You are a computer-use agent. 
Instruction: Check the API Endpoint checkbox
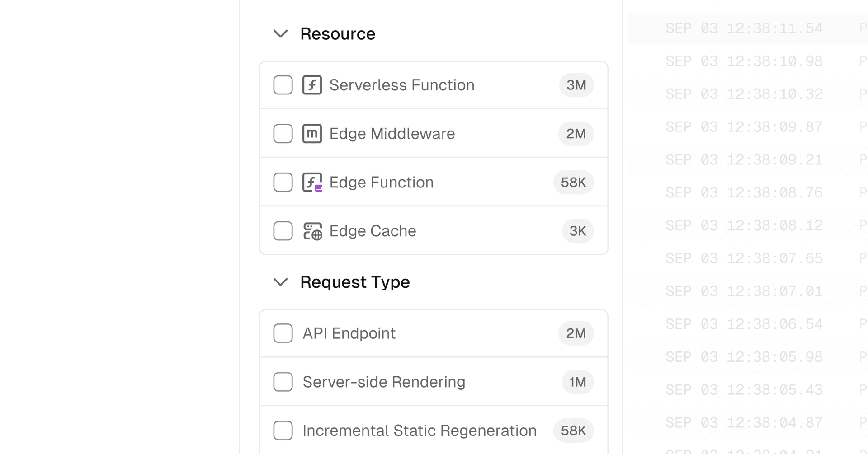tap(283, 333)
